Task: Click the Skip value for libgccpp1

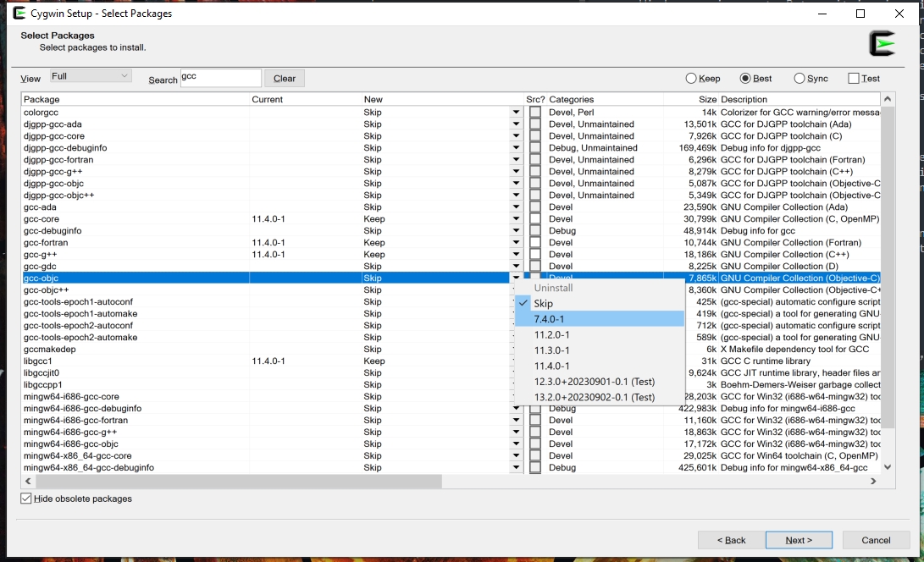Action: [373, 384]
